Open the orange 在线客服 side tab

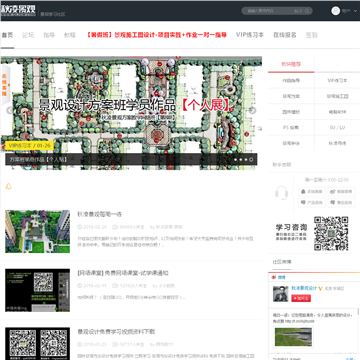click(x=5, y=85)
